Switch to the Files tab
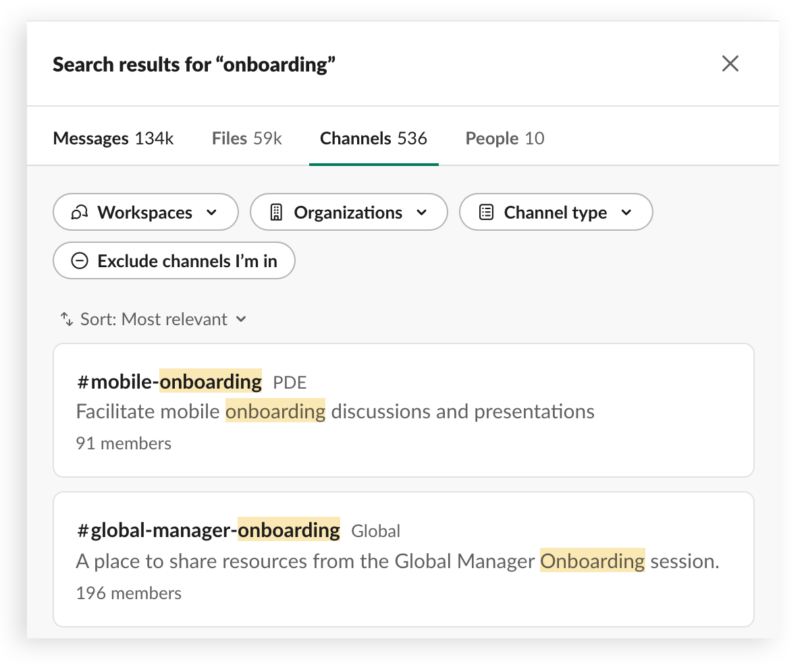 pyautogui.click(x=246, y=138)
